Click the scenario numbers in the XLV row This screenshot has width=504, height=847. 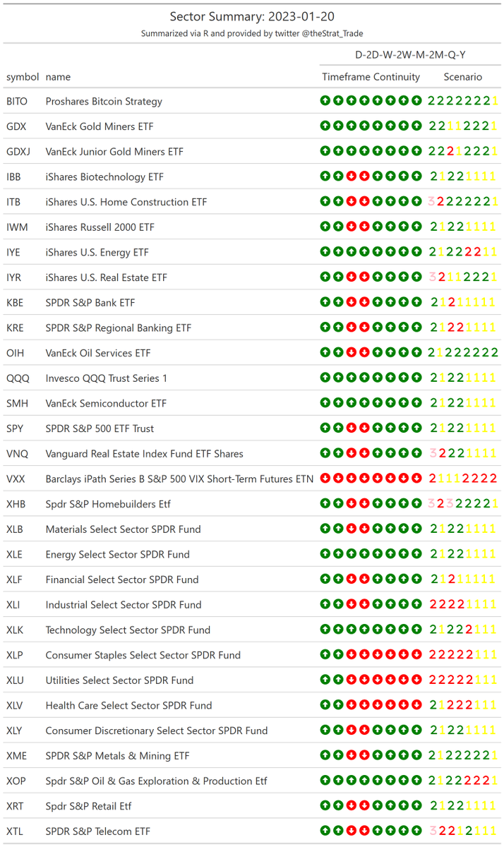click(x=463, y=705)
